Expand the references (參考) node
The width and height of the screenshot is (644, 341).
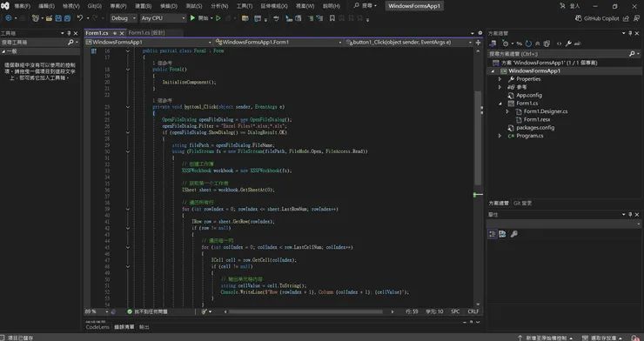click(x=500, y=87)
